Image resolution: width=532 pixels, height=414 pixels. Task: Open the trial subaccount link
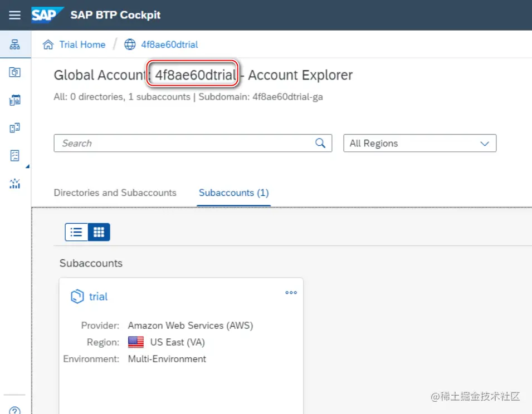pyautogui.click(x=98, y=297)
